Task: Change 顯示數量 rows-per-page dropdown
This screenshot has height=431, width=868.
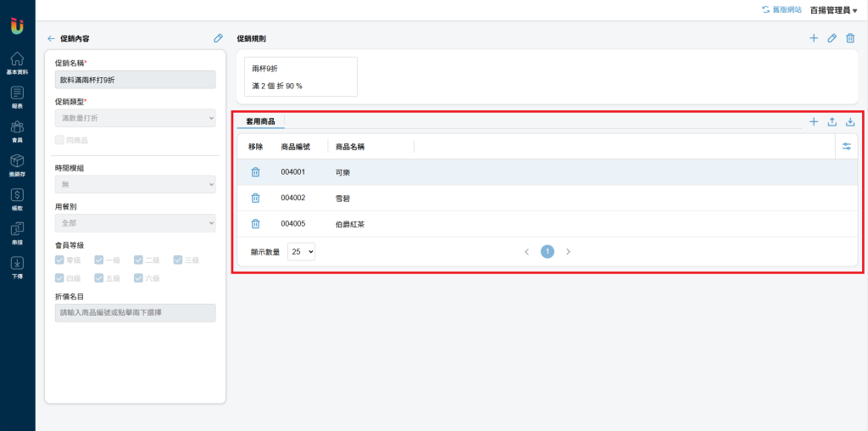Action: (301, 251)
